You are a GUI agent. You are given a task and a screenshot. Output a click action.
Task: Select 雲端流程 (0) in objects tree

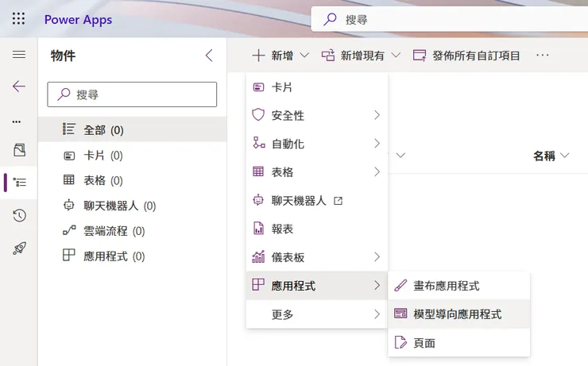coord(133,231)
